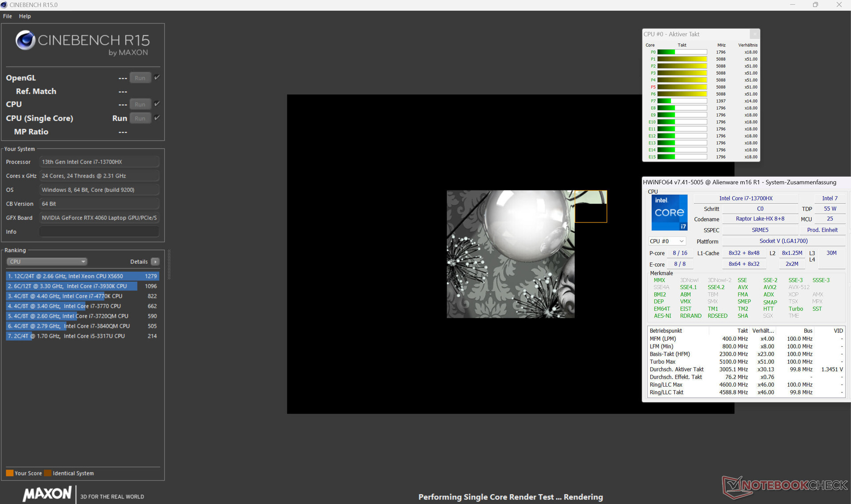Click the empty Info text field
The width and height of the screenshot is (851, 504).
click(x=99, y=232)
